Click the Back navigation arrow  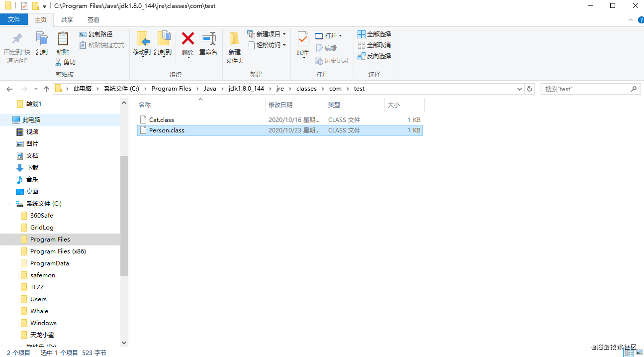(9, 89)
